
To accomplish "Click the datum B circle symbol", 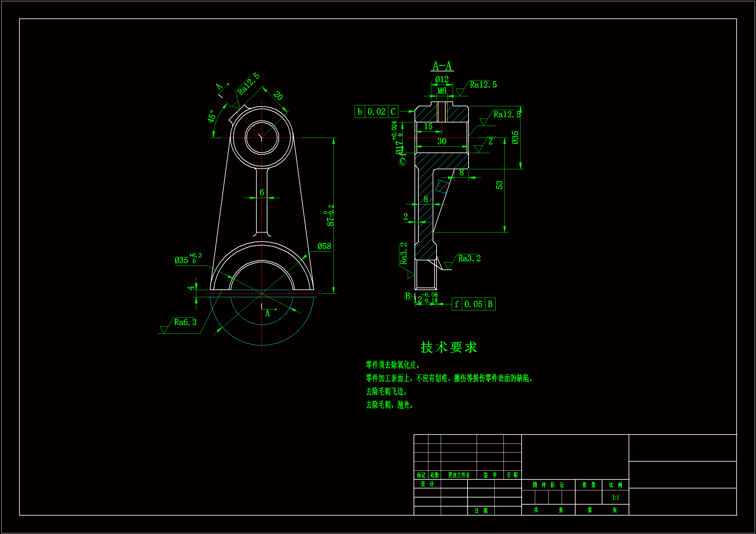I will [408, 297].
